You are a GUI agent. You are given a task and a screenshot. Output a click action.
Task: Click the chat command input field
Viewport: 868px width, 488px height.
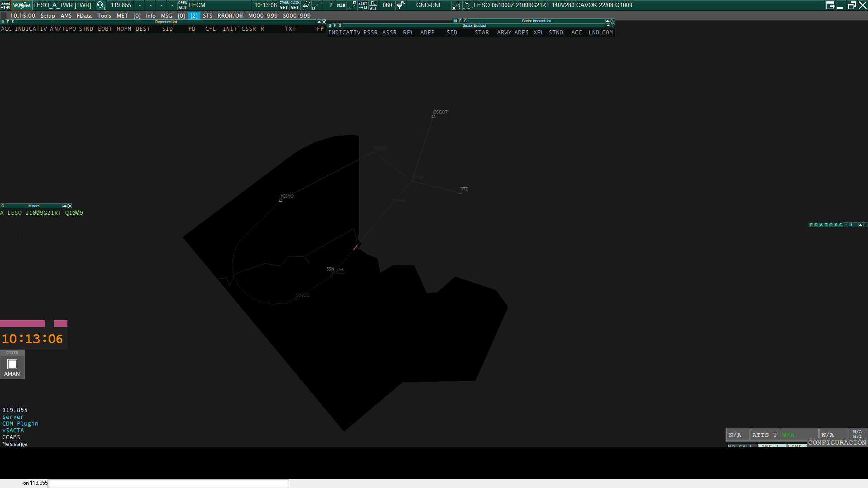[167, 483]
